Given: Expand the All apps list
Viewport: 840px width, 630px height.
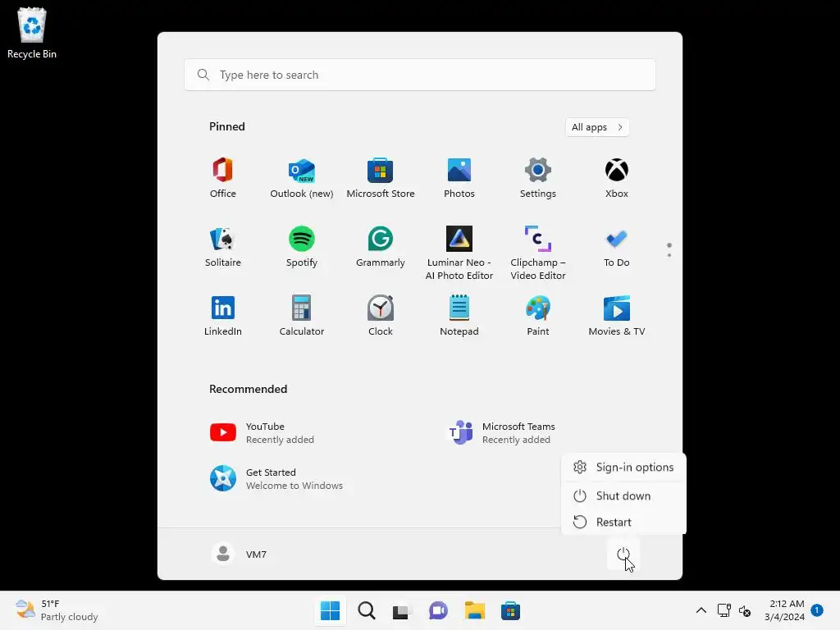Looking at the screenshot, I should 597,127.
